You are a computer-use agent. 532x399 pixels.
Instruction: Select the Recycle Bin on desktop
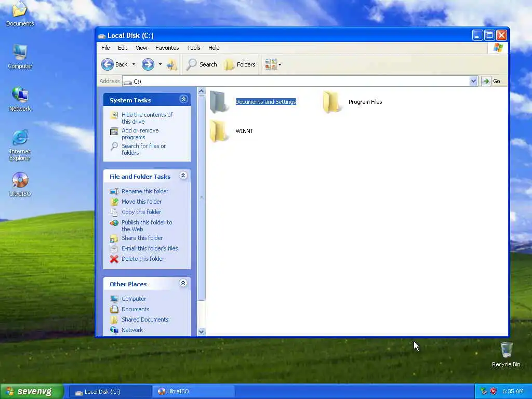[x=506, y=355]
